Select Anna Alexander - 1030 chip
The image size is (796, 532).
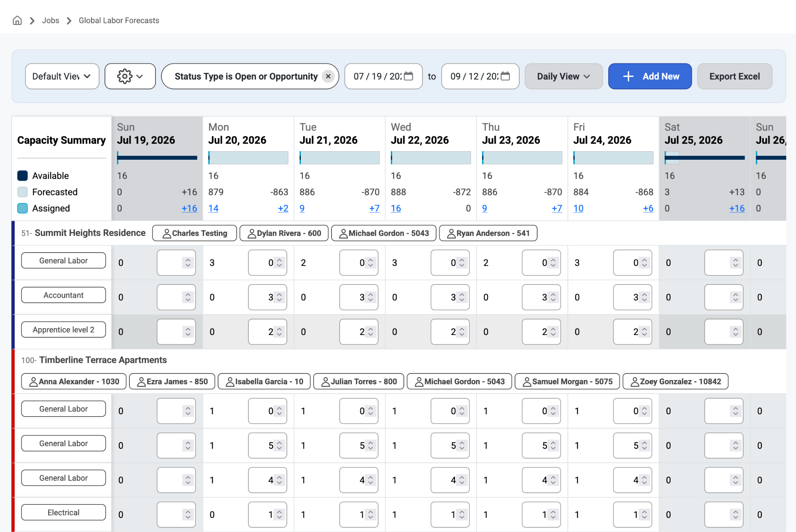(x=74, y=382)
